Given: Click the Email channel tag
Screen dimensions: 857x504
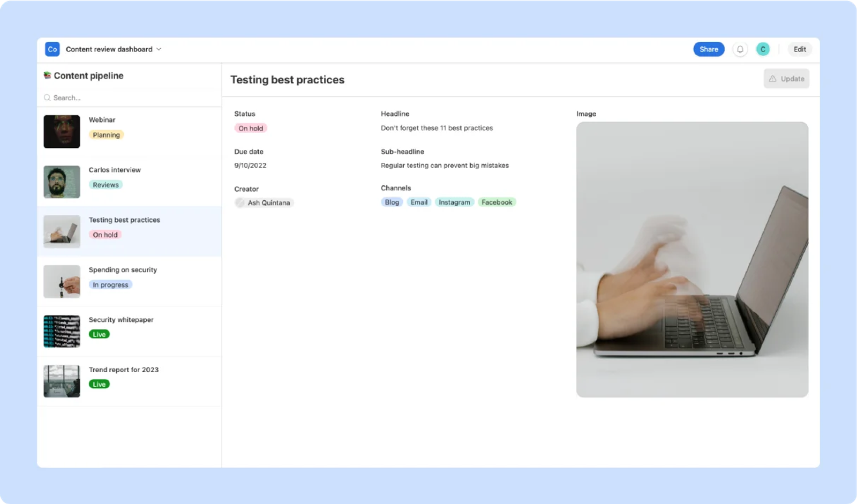Looking at the screenshot, I should pyautogui.click(x=419, y=202).
